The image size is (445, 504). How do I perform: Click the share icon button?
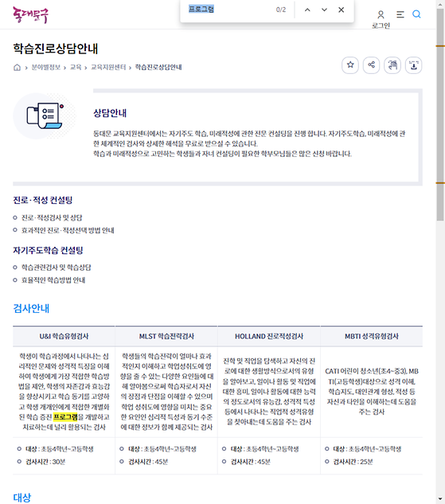point(371,65)
